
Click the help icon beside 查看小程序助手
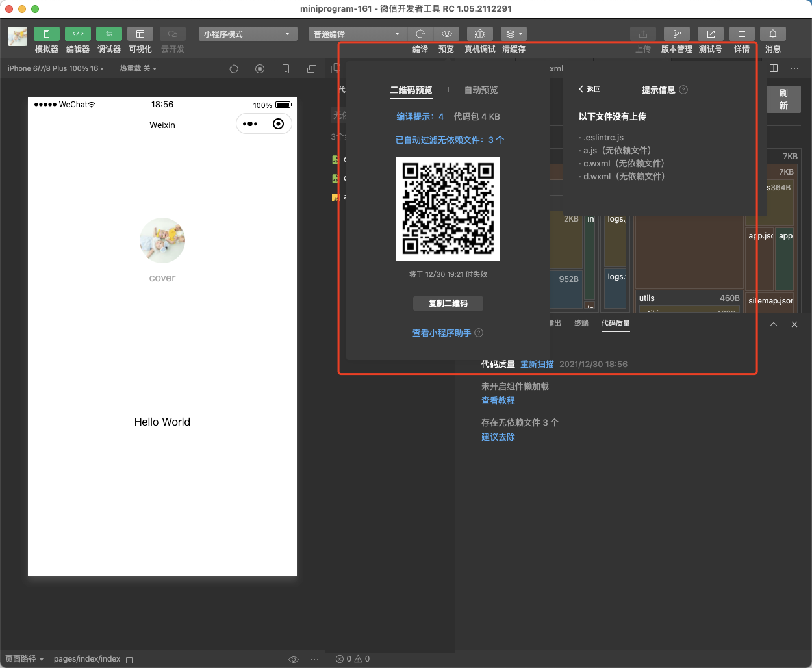pos(479,333)
